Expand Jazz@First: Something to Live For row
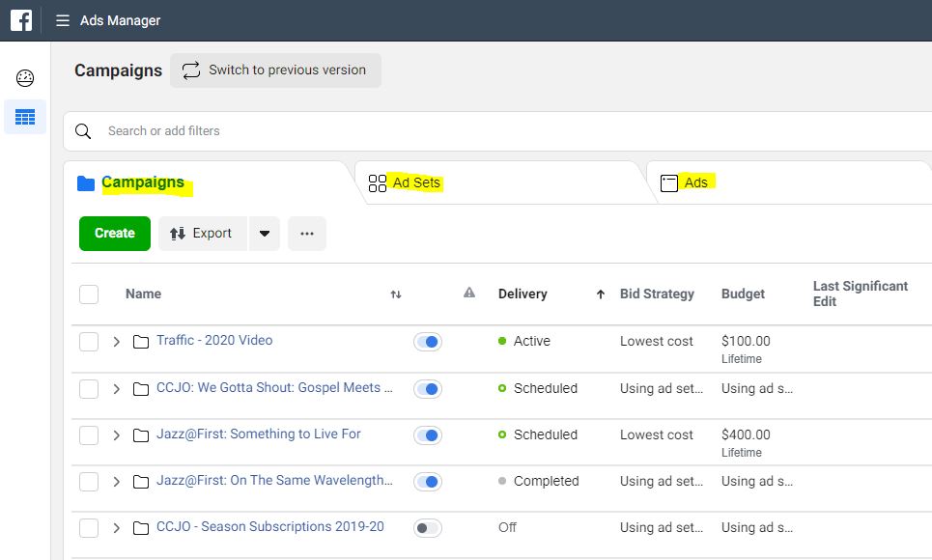This screenshot has height=560, width=932. [x=117, y=435]
